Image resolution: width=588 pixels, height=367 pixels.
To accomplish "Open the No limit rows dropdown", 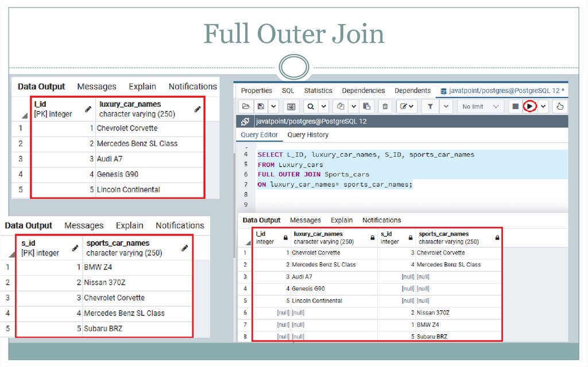I will point(480,107).
